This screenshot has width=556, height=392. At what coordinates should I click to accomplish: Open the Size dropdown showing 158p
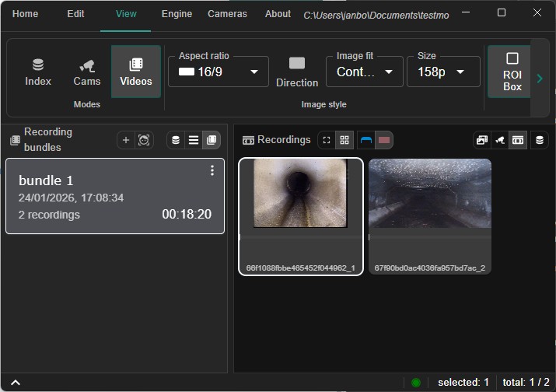(x=440, y=72)
